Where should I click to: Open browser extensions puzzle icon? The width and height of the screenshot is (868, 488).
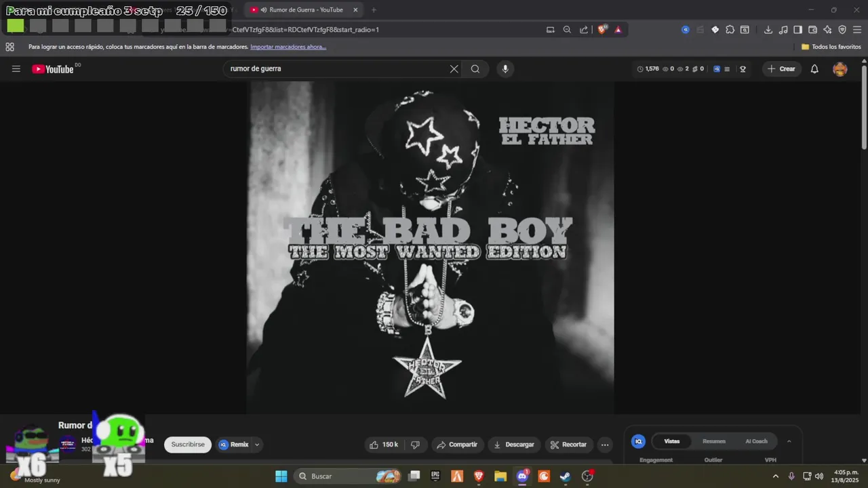pos(730,30)
